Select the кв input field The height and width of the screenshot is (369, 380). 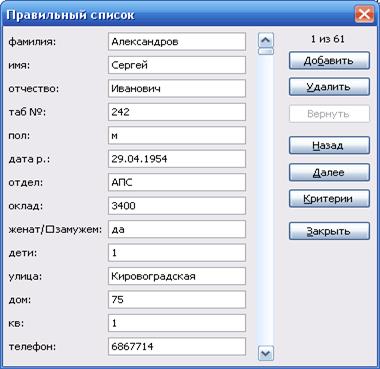click(x=177, y=323)
